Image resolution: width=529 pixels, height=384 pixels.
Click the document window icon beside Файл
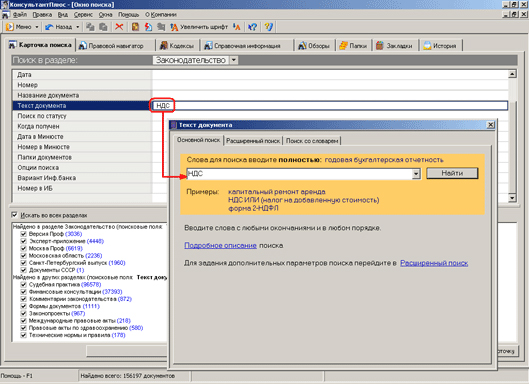5,15
